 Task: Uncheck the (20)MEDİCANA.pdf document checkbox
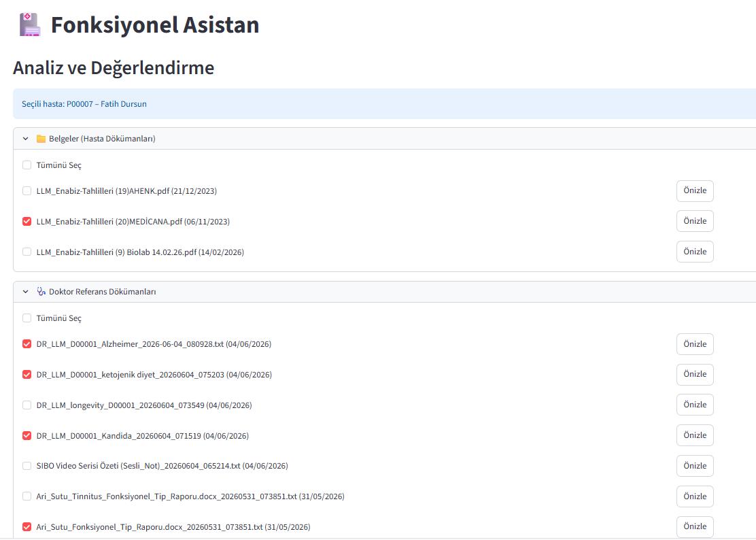pyautogui.click(x=27, y=222)
